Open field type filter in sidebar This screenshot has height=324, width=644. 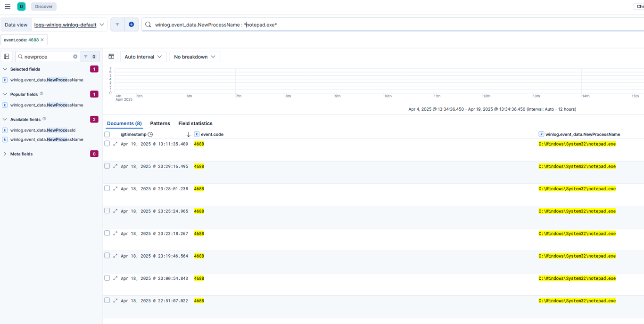(x=90, y=57)
